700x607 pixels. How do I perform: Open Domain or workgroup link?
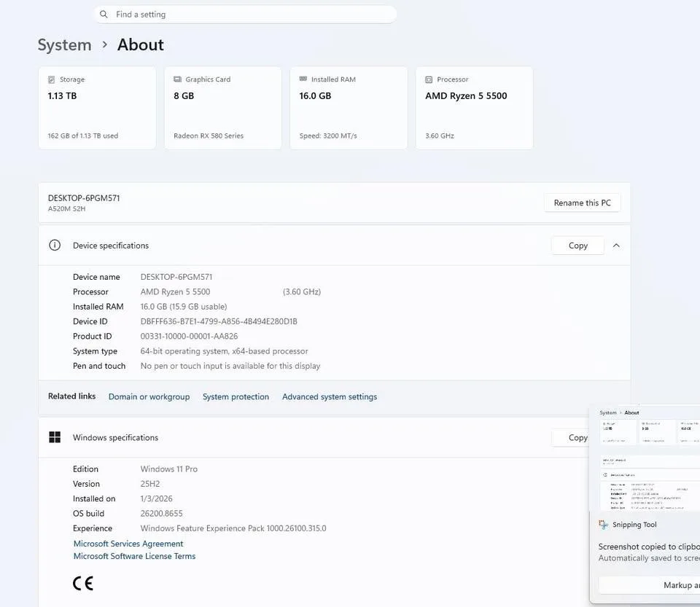[149, 396]
